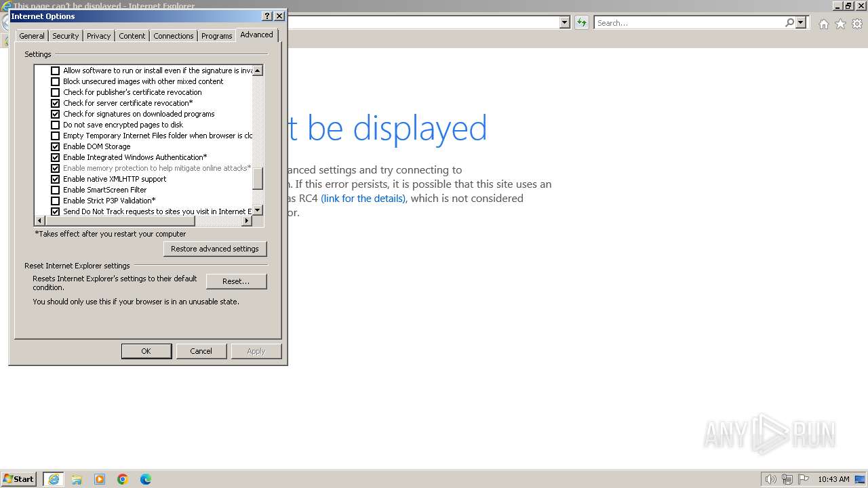This screenshot has height=488, width=868.
Task: Click Restore advanced settings button
Action: point(215,249)
